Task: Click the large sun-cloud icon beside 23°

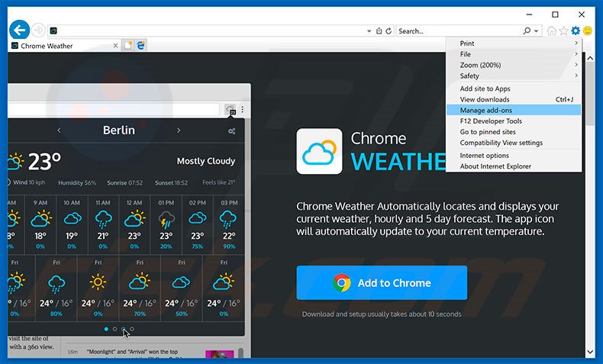Action: (15, 162)
